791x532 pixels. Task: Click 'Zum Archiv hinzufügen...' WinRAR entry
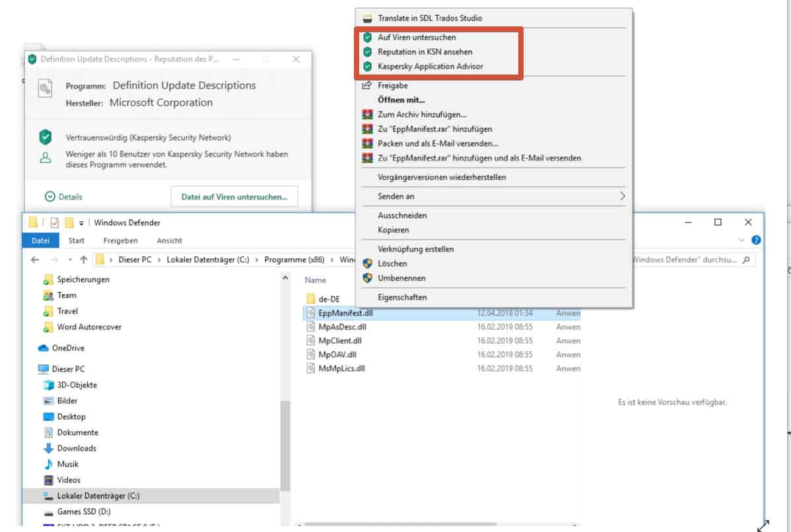(x=422, y=114)
